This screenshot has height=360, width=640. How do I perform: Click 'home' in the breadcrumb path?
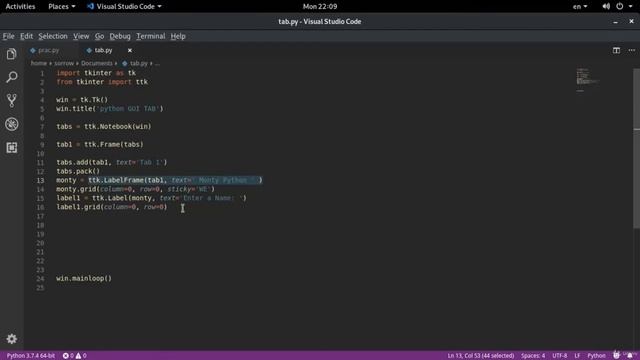pos(39,63)
